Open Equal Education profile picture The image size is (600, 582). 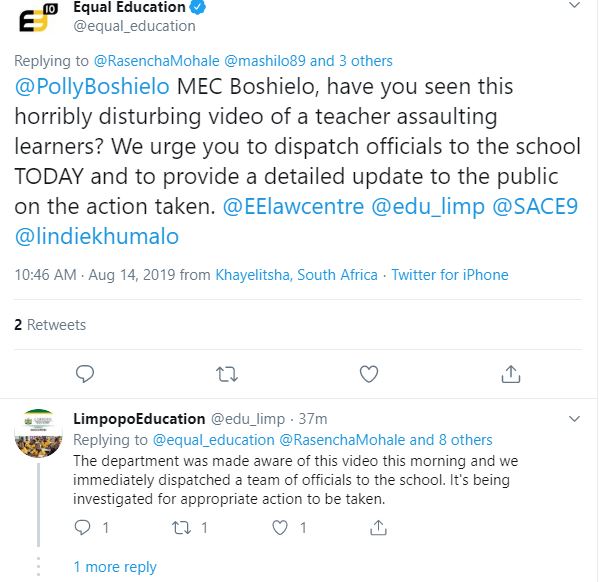pos(37,18)
